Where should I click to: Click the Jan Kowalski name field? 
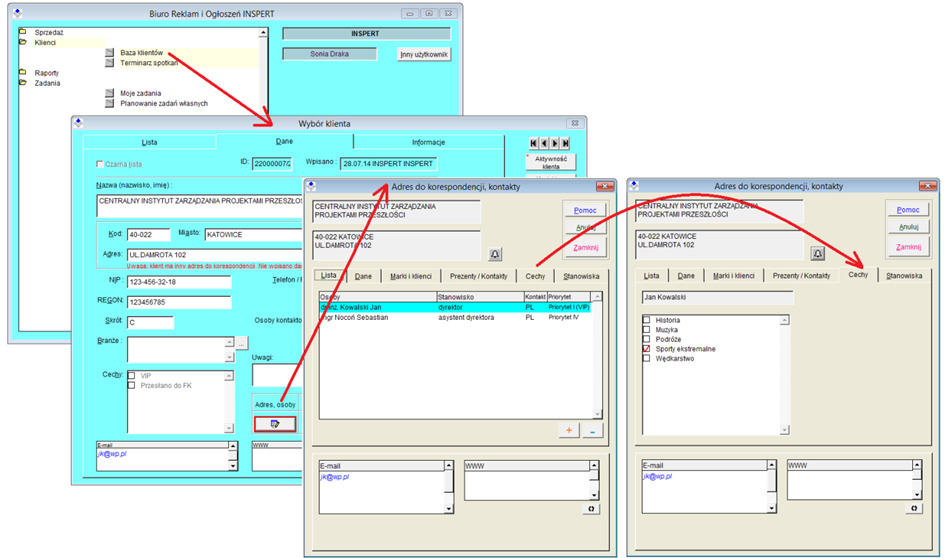tap(718, 297)
